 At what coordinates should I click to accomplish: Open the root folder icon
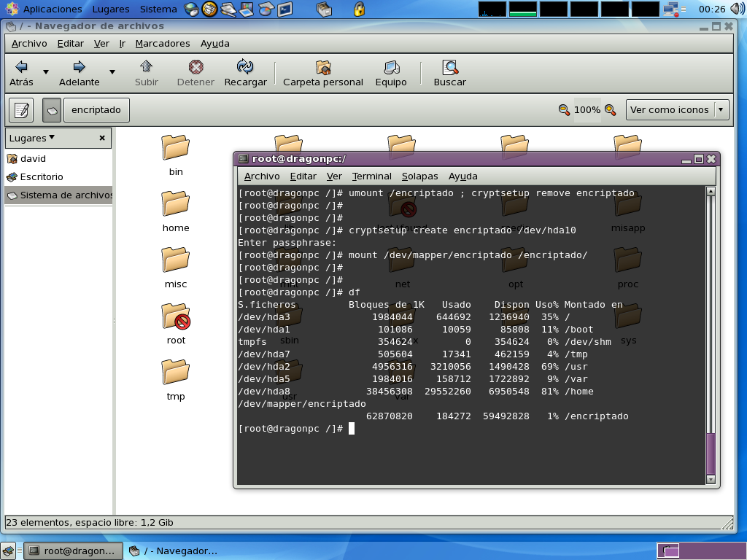click(x=176, y=317)
